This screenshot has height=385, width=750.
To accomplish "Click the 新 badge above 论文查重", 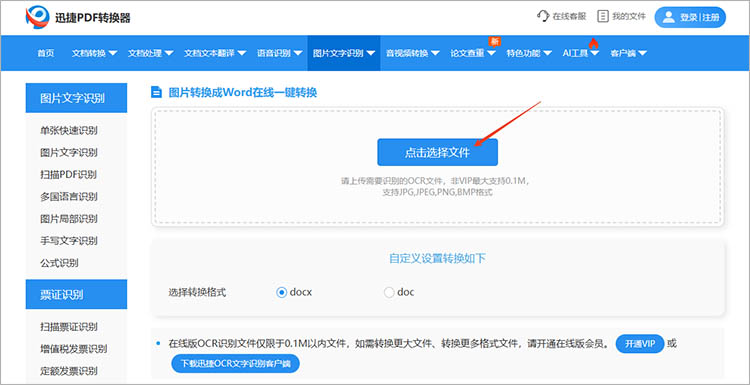I will [x=494, y=41].
